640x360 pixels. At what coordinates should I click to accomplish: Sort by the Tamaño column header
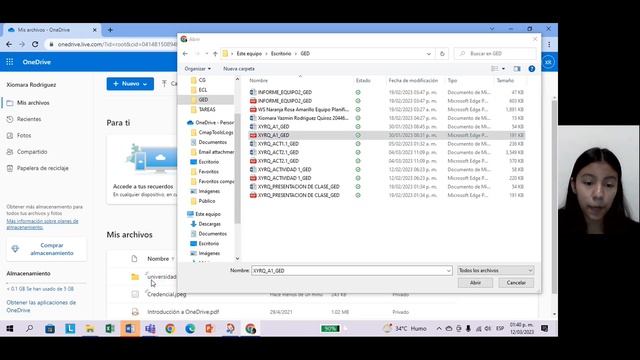click(x=505, y=80)
